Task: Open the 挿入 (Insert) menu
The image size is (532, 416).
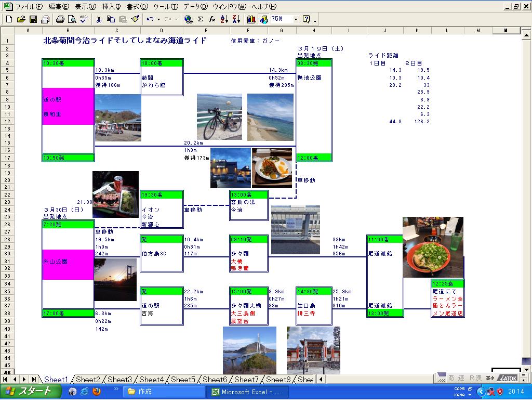Action: pyautogui.click(x=111, y=7)
